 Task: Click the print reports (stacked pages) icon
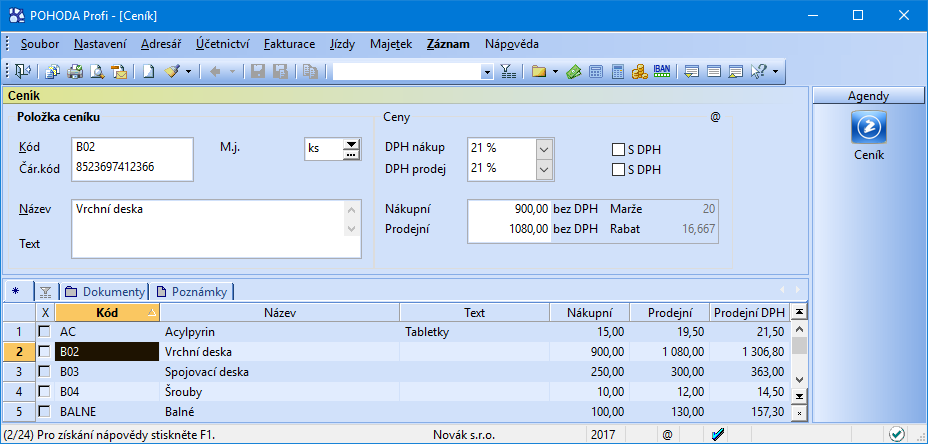53,72
